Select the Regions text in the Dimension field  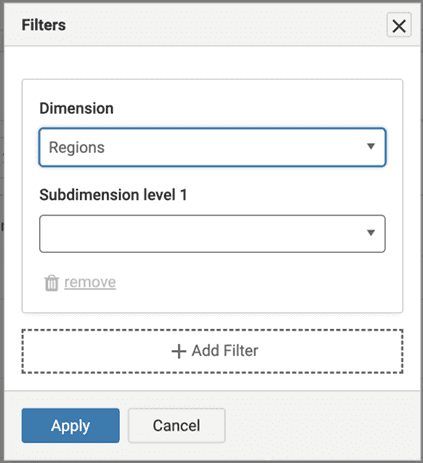click(x=77, y=147)
